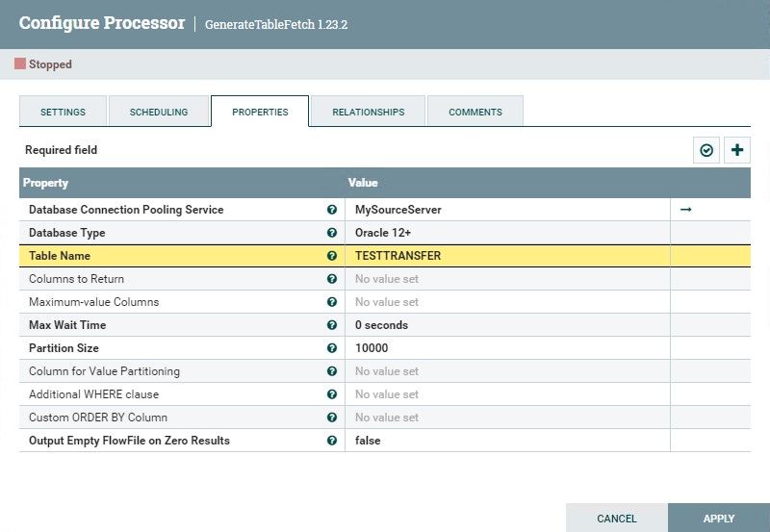Image resolution: width=770 pixels, height=532 pixels.
Task: Click help icon for Maximum-value Columns
Action: coord(332,302)
